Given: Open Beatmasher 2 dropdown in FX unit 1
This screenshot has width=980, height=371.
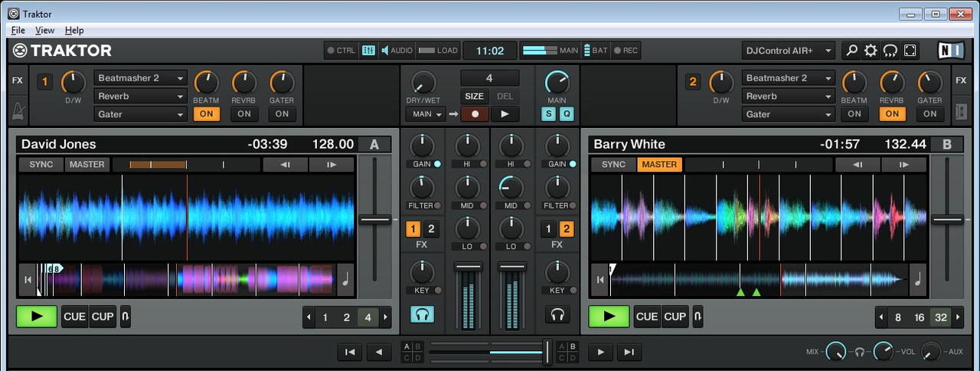Looking at the screenshot, I should tap(141, 78).
